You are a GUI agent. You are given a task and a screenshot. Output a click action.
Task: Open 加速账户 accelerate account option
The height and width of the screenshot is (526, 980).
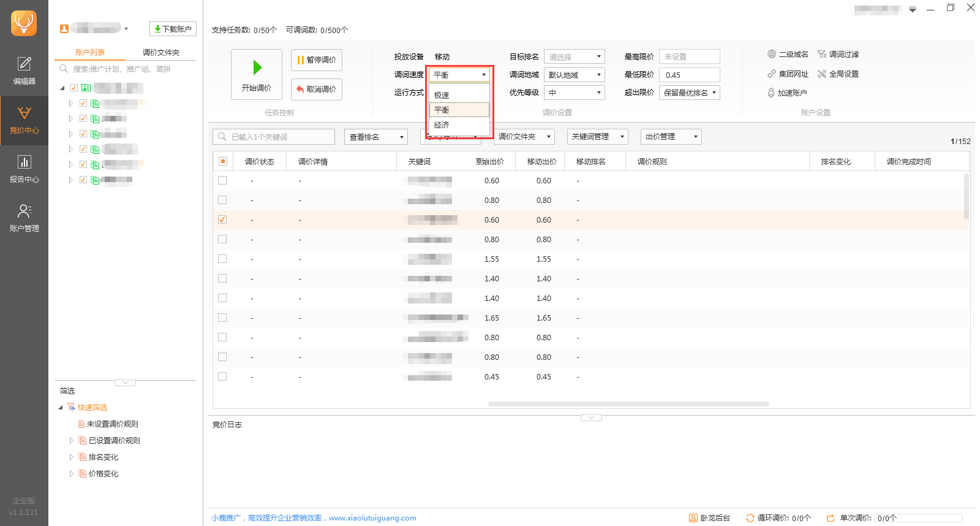coord(787,93)
